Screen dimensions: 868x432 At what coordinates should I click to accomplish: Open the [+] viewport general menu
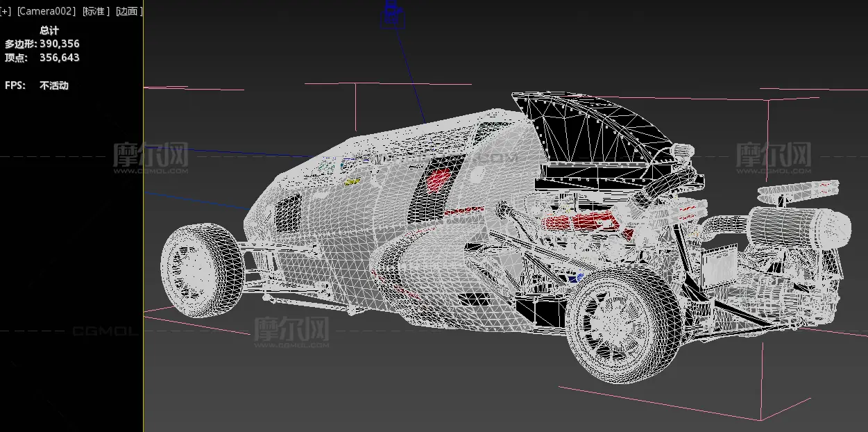tap(6, 11)
